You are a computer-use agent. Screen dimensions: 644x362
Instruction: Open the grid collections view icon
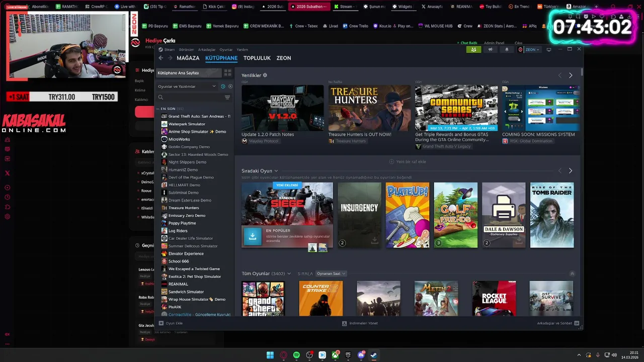click(227, 73)
